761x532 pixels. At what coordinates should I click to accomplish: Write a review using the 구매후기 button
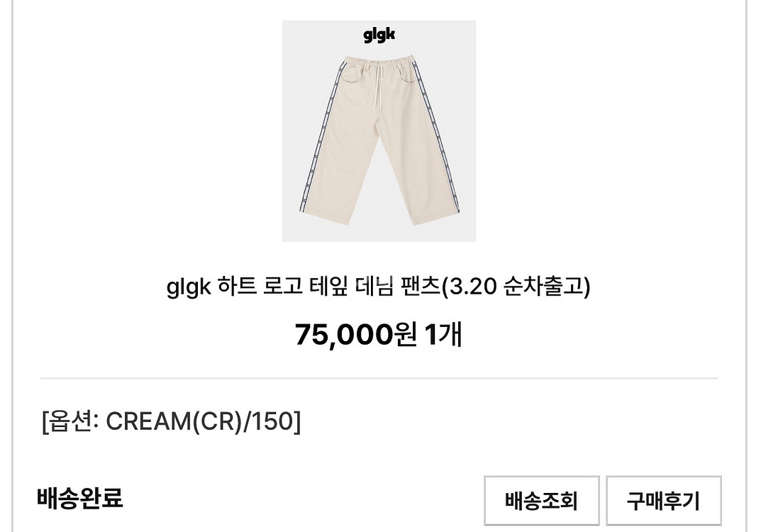(x=663, y=501)
